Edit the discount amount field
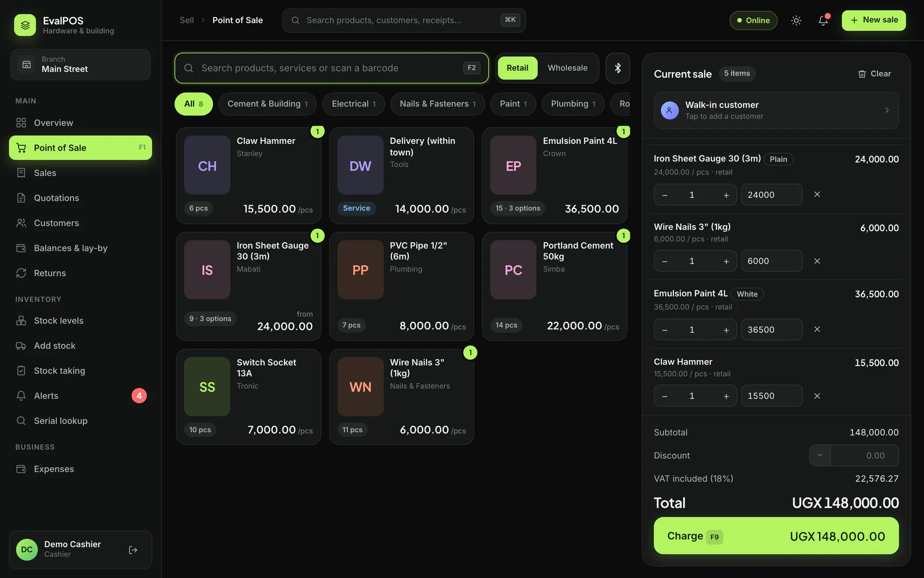 pyautogui.click(x=864, y=455)
